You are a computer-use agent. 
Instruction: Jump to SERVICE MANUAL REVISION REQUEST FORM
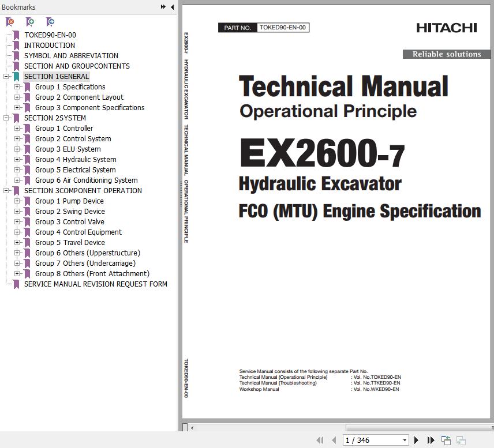(95, 284)
